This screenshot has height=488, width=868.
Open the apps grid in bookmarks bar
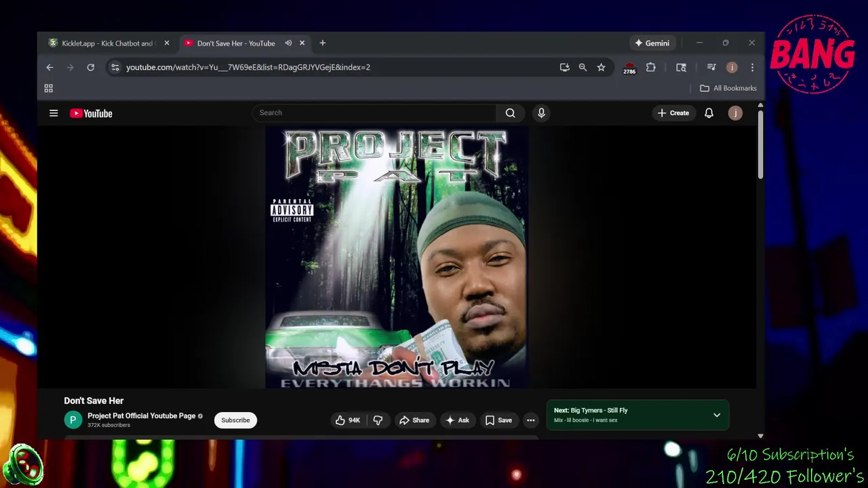tap(48, 88)
